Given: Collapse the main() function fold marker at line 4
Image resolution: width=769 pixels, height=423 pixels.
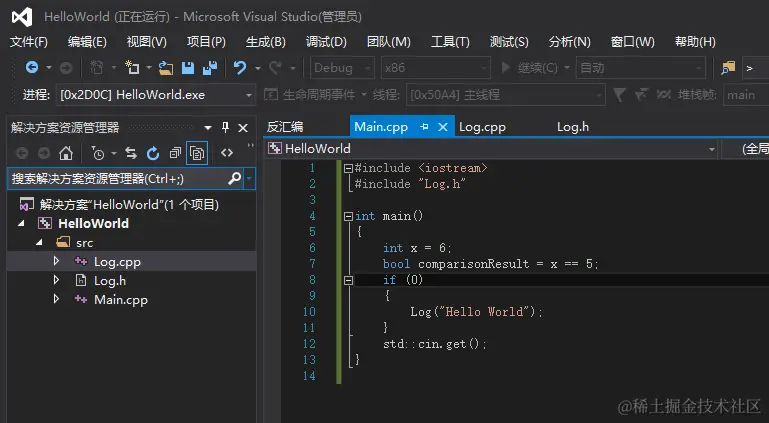Looking at the screenshot, I should [x=348, y=216].
